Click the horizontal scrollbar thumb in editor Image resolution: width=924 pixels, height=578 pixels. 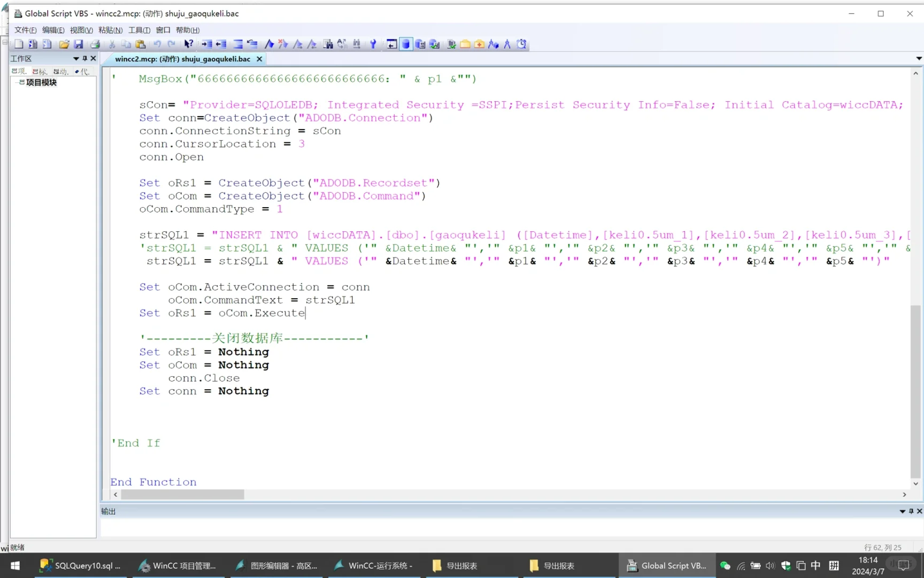point(182,495)
